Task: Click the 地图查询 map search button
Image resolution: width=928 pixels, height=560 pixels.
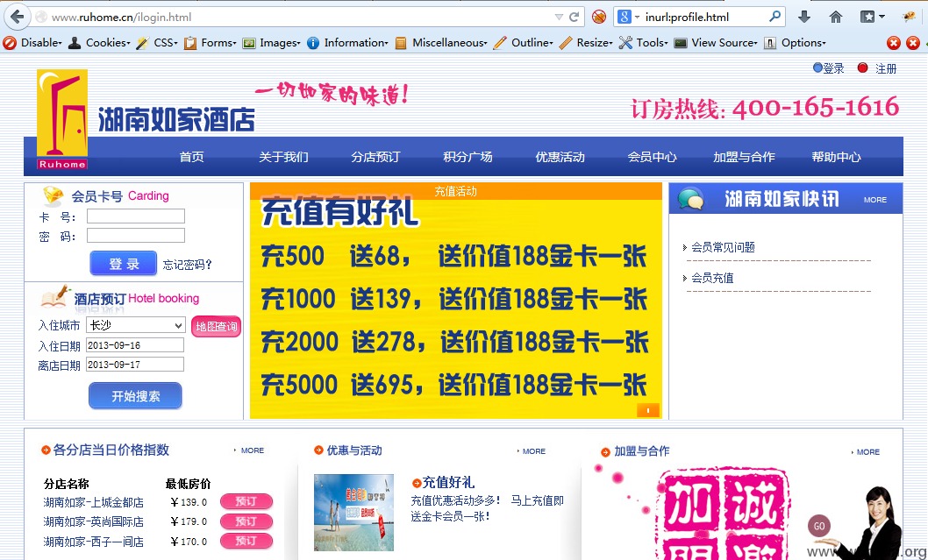Action: (216, 326)
